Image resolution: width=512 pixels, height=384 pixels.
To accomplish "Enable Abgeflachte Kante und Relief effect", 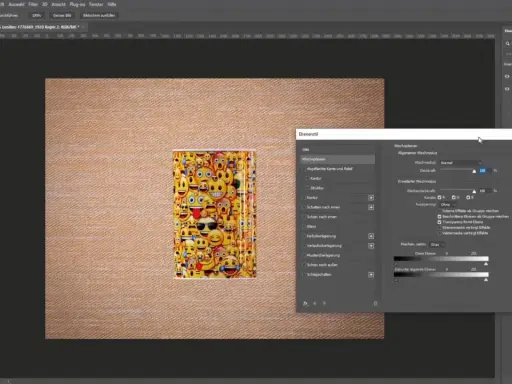I will [x=304, y=169].
